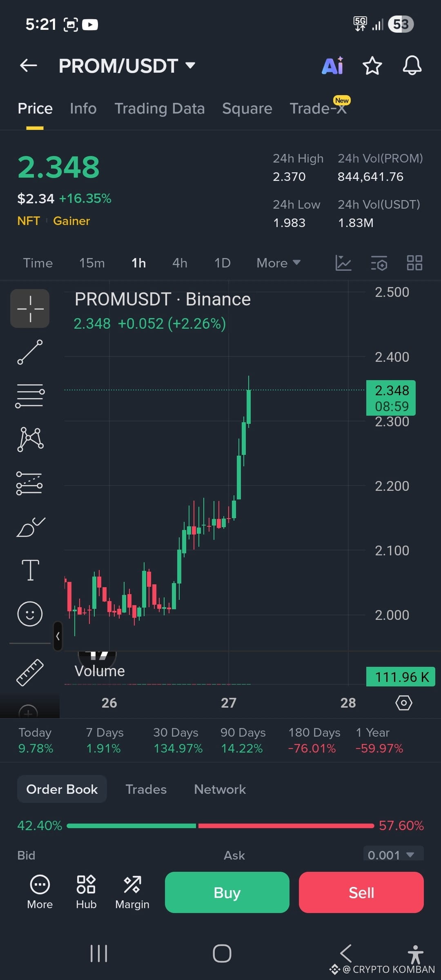Select the 1D chart interval
The height and width of the screenshot is (980, 441).
[223, 263]
